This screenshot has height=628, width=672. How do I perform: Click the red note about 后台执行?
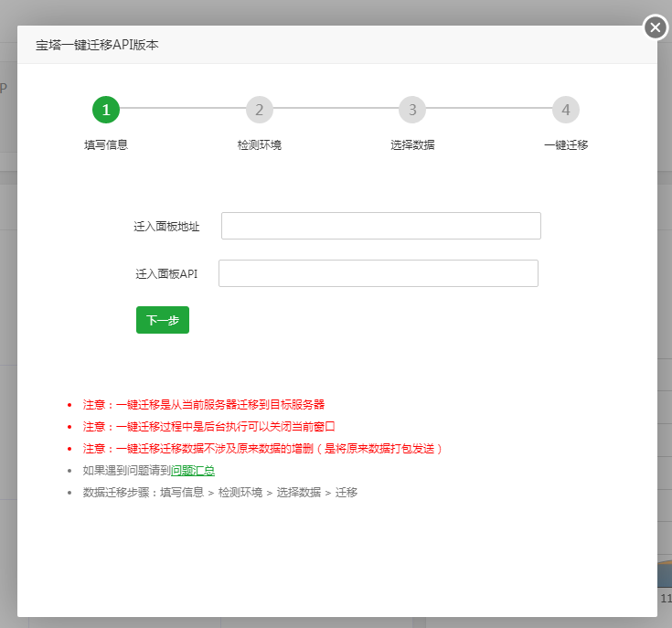(x=208, y=427)
